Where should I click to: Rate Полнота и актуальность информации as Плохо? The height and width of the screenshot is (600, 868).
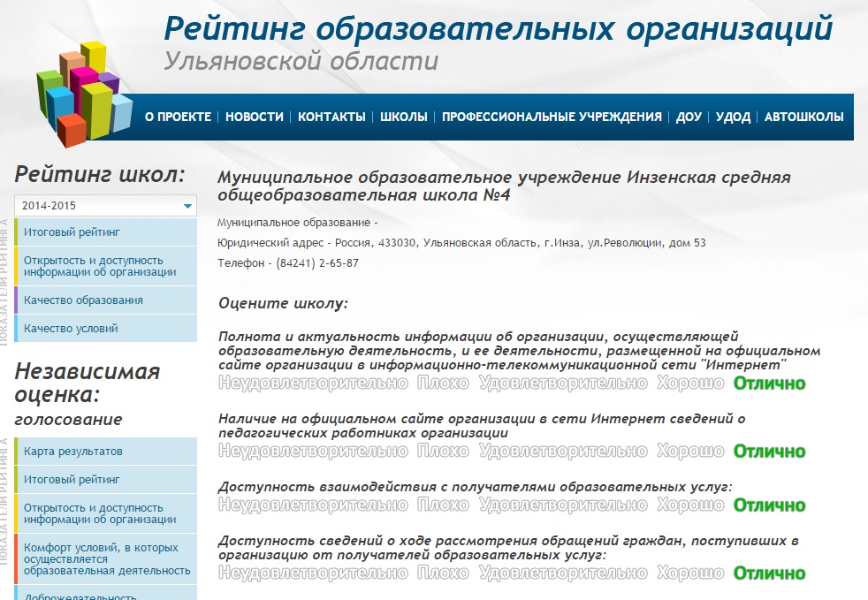point(443,383)
